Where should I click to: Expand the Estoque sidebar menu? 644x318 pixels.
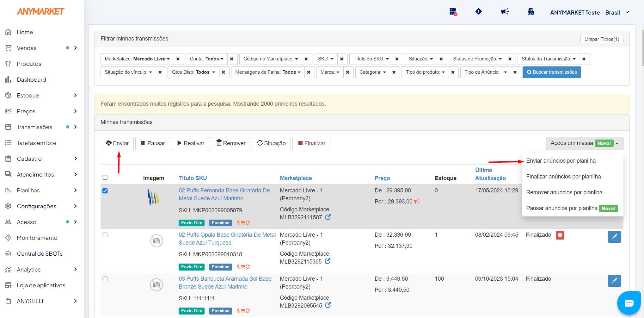pyautogui.click(x=76, y=95)
